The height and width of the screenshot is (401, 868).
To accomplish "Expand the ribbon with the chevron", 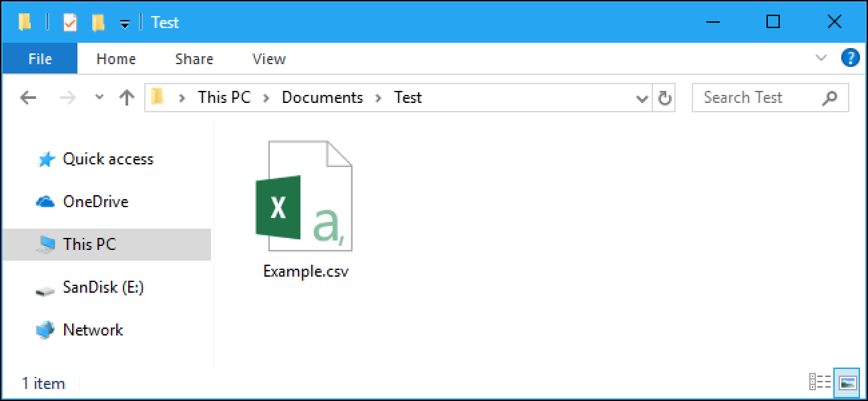I will tap(822, 58).
